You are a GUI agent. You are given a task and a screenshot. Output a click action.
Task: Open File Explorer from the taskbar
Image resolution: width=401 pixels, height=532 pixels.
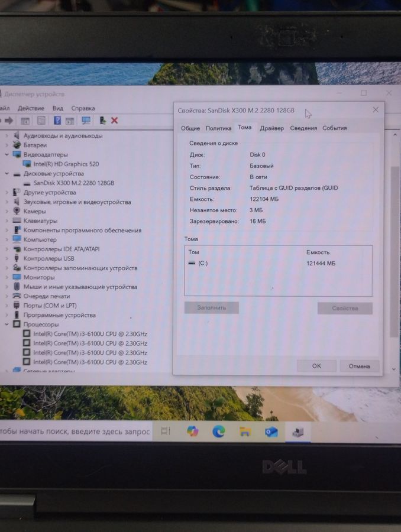tap(245, 432)
